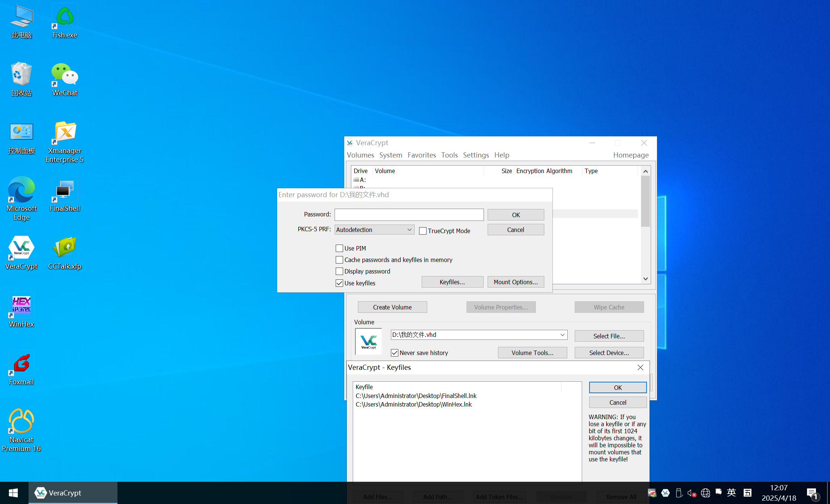Open the Volumes menu
The image size is (830, 504).
tap(361, 155)
